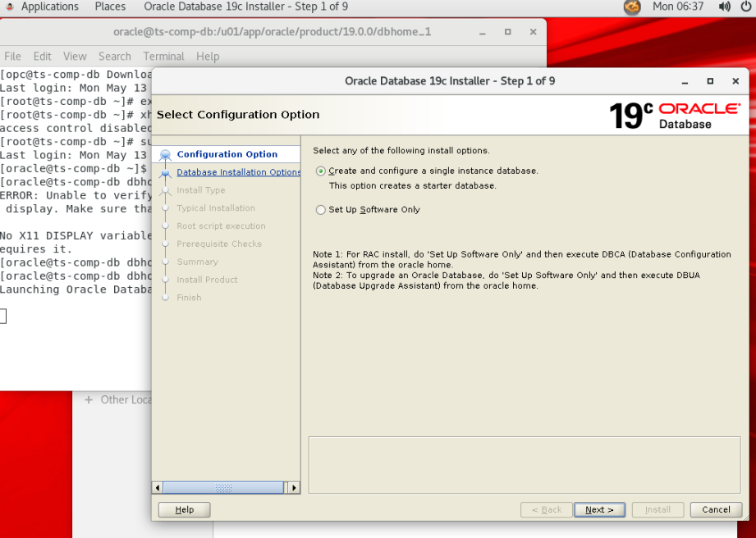Minimize the Oracle installer window
The height and width of the screenshot is (538, 756).
tap(685, 81)
